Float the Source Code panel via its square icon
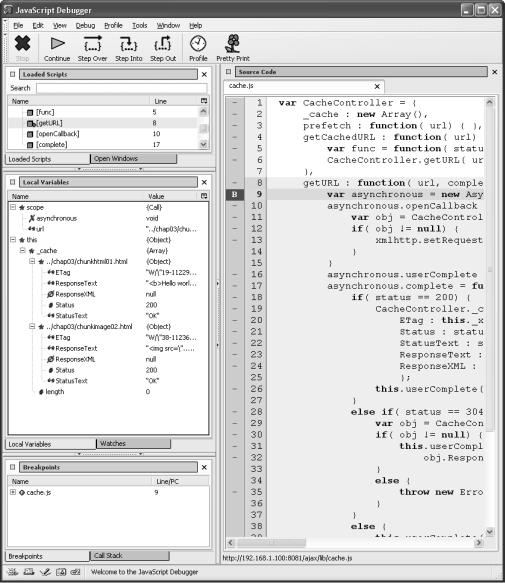 point(228,72)
